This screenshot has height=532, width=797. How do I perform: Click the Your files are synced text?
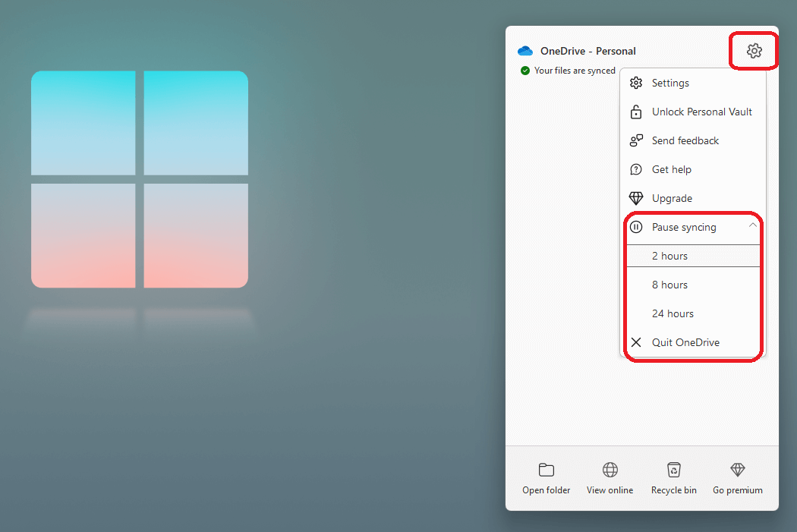pyautogui.click(x=575, y=70)
